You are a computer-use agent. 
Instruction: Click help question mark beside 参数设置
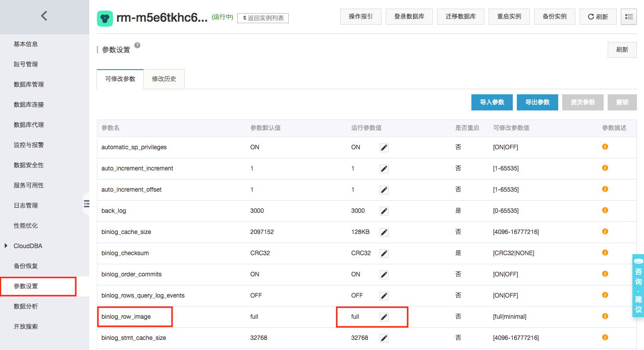[137, 46]
